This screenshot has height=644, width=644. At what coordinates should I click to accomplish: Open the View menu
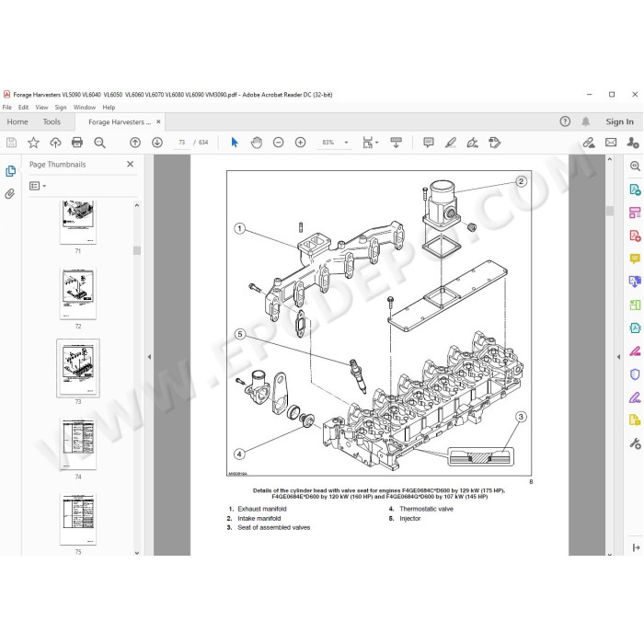click(41, 108)
